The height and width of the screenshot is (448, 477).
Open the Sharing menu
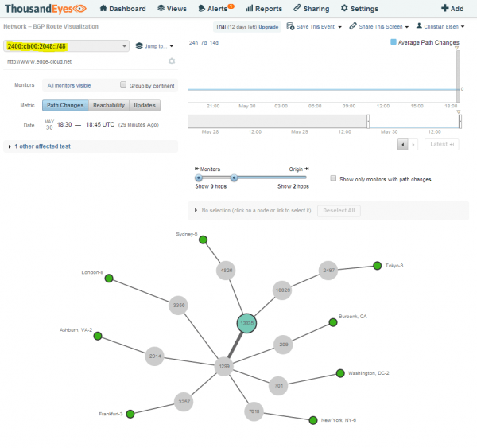312,9
